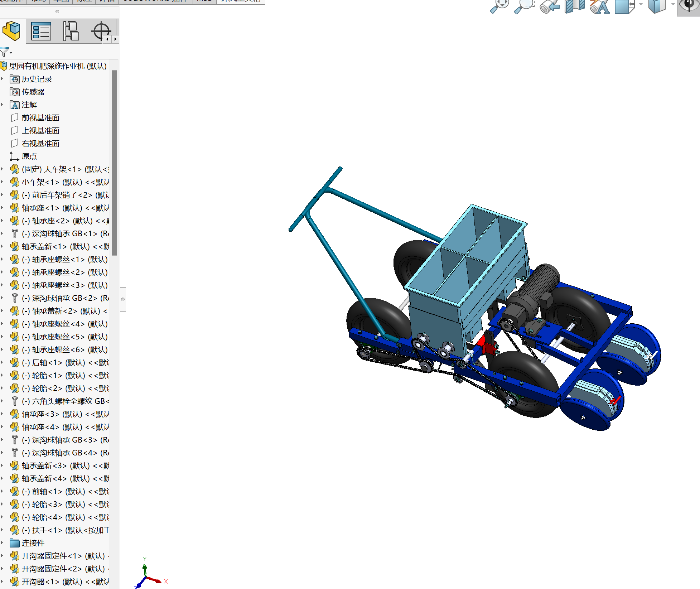Switch to the PropertyManager tab
This screenshot has width=700, height=589.
coord(41,31)
